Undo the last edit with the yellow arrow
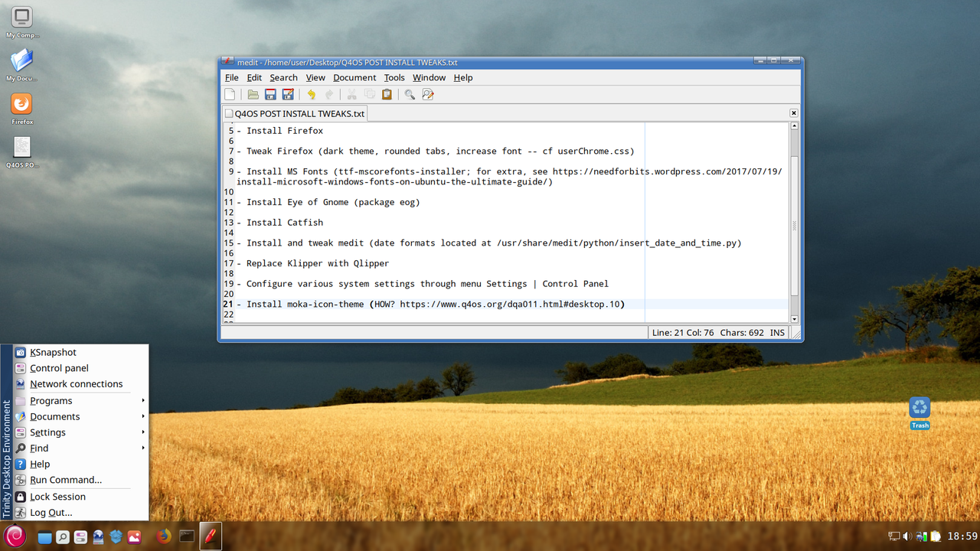This screenshot has height=551, width=980. pyautogui.click(x=311, y=94)
